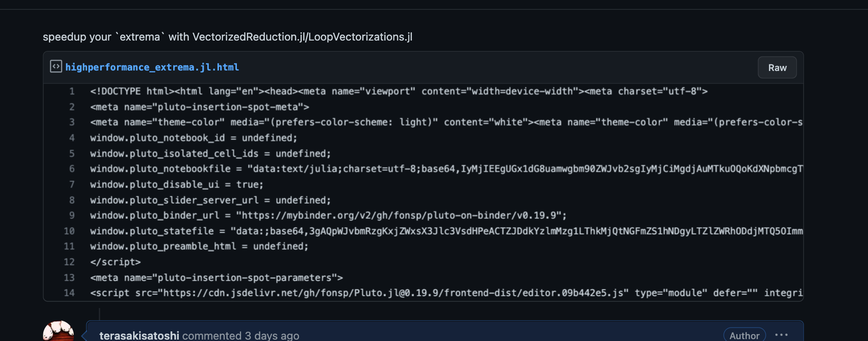
Task: Click the window.pluto_disable_ui code line
Action: point(176,184)
